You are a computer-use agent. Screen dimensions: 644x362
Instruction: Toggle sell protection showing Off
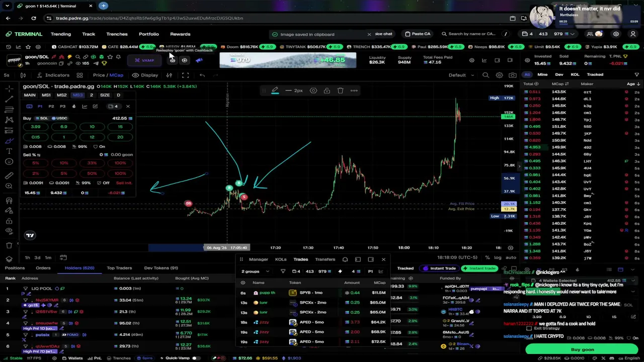click(x=103, y=183)
